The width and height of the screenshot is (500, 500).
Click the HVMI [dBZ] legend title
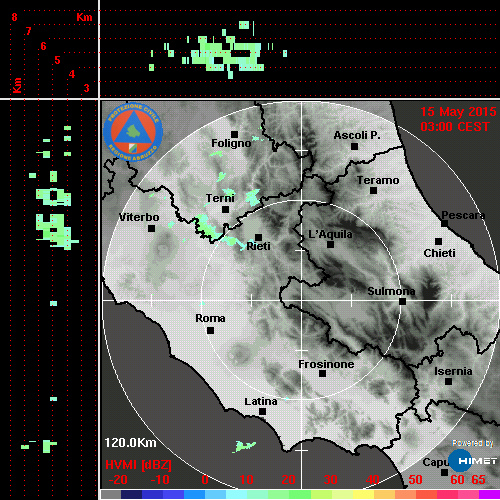click(x=138, y=465)
